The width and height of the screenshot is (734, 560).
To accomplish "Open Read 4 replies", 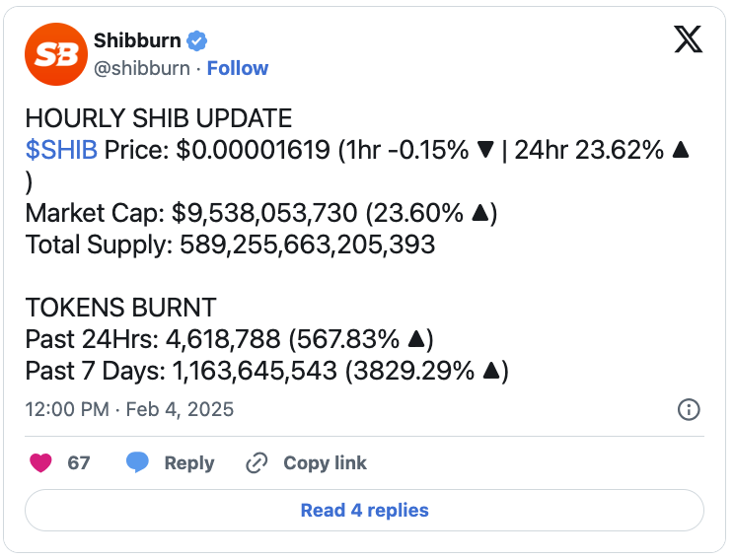I will click(364, 511).
